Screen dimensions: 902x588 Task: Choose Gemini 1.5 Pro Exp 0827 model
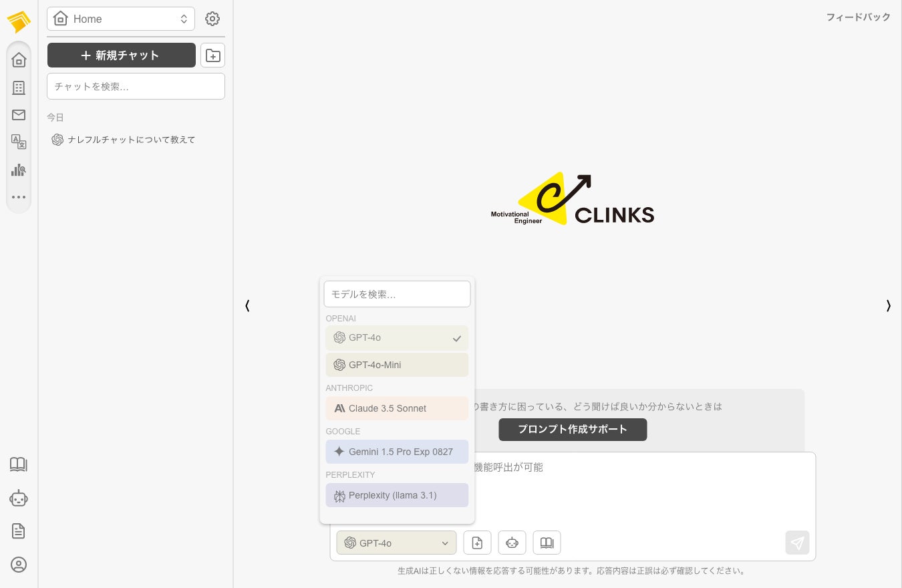(397, 452)
